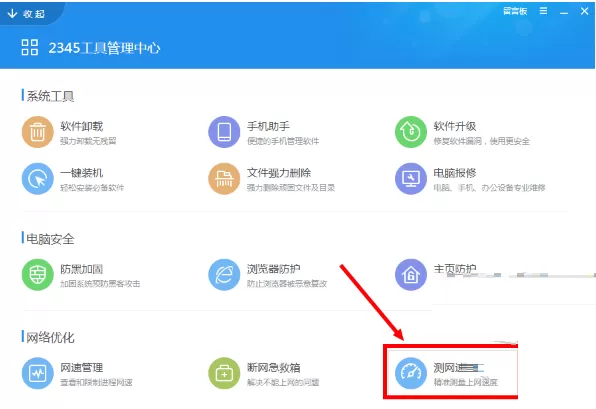Click the 电脑安全 section heading
This screenshot has height=409, width=596.
click(x=50, y=239)
